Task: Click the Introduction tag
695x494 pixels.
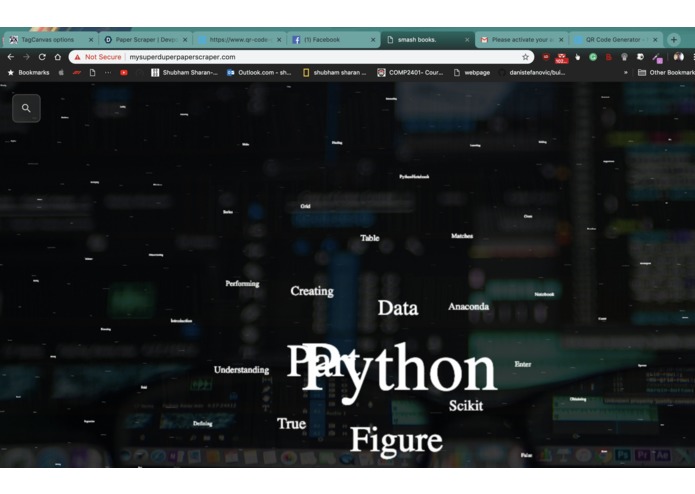Action: click(181, 320)
